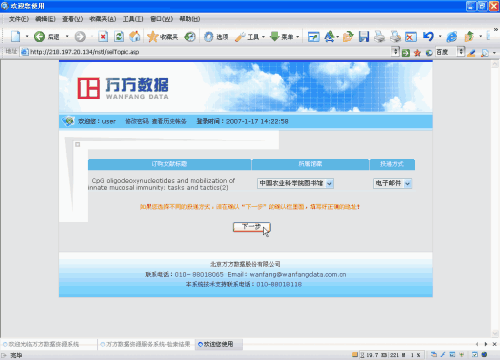Click the change password link (修改密码)
Viewport: 500px width, 360px height.
click(x=137, y=121)
